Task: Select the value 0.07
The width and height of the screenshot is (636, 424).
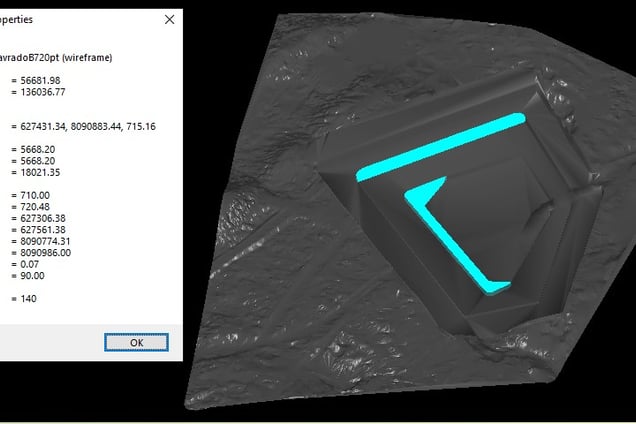Action: (x=30, y=264)
